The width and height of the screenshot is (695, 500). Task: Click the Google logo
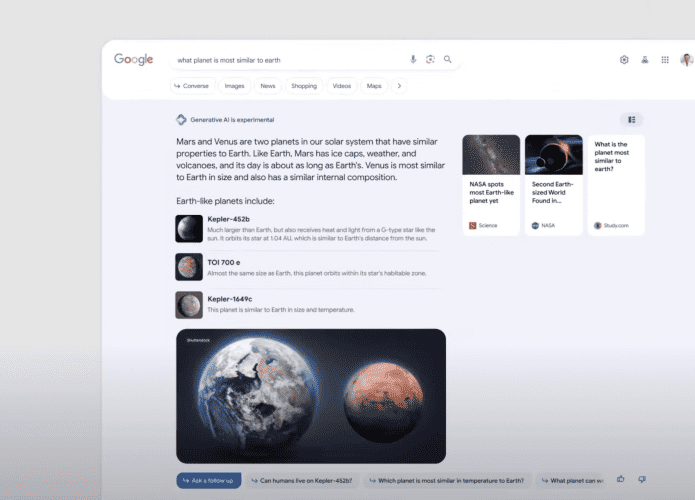pos(133,59)
